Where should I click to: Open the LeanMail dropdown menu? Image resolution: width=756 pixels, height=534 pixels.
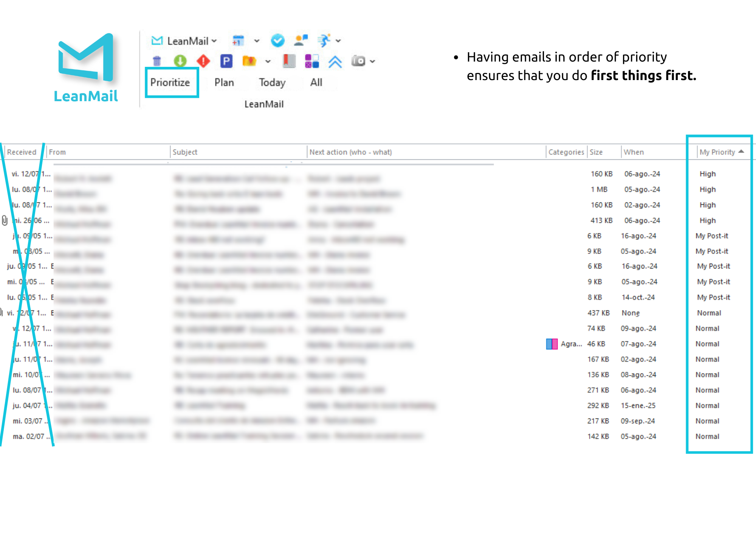pyautogui.click(x=214, y=41)
